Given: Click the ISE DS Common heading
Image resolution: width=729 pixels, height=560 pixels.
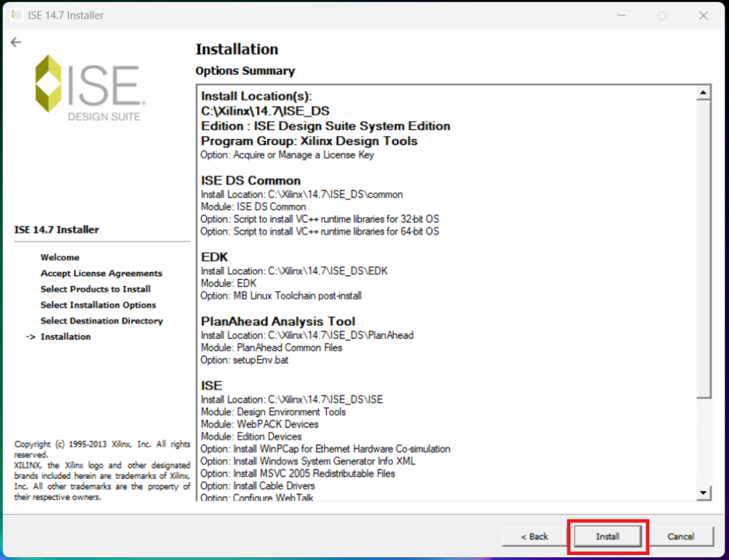Looking at the screenshot, I should pyautogui.click(x=251, y=180).
